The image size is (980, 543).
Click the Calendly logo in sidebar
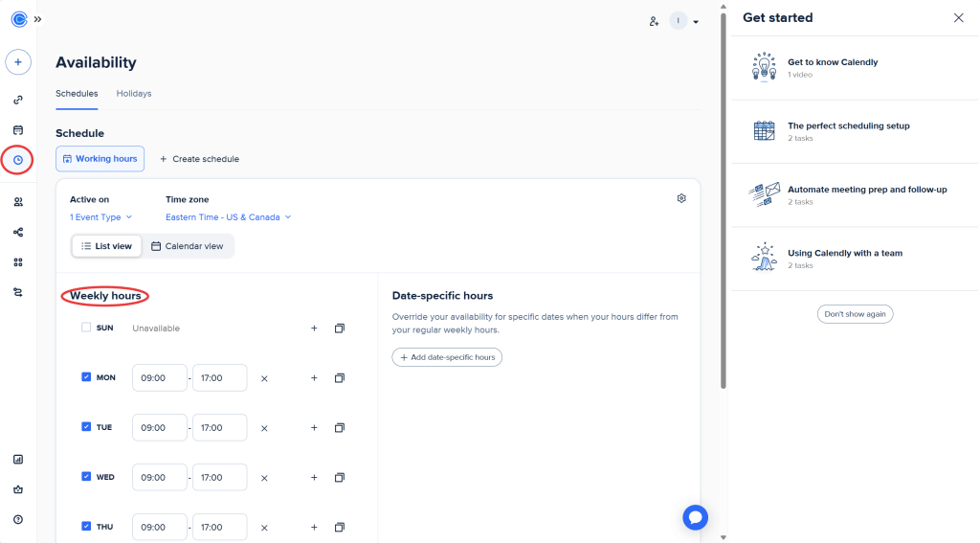click(x=18, y=19)
